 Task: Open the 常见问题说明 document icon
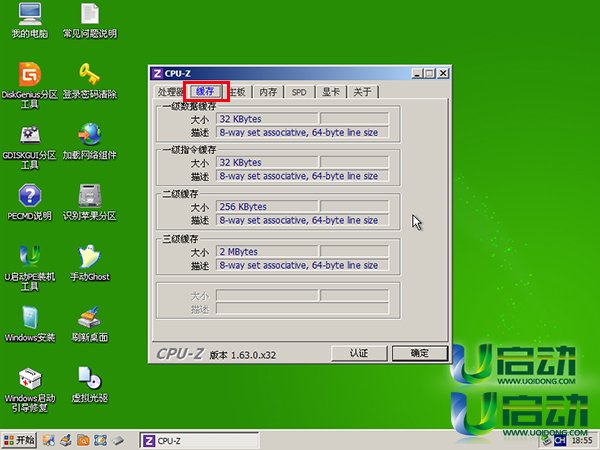click(90, 20)
